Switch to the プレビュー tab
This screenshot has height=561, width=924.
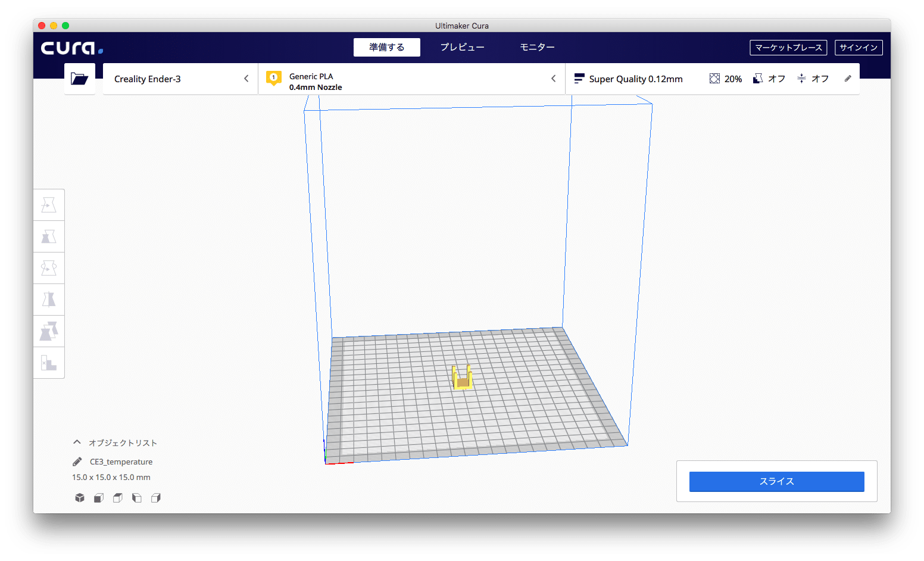463,47
